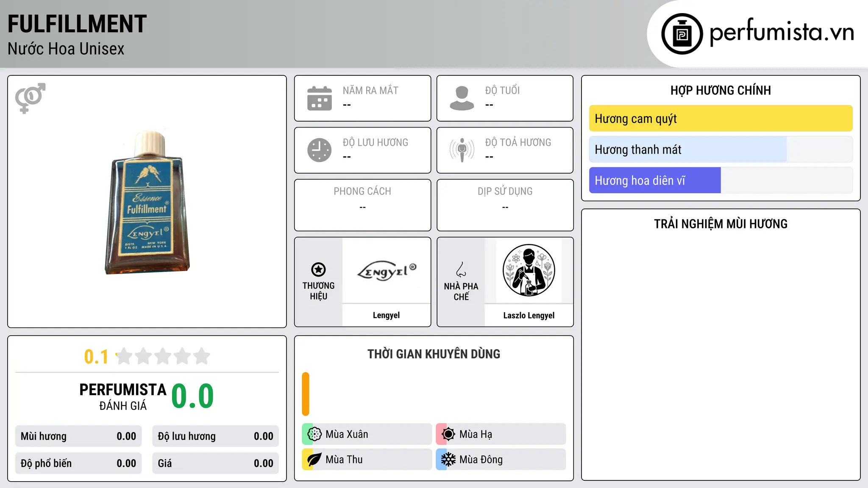This screenshot has width=868, height=488.
Task: Select the Mùa Xuân season label
Action: (347, 434)
